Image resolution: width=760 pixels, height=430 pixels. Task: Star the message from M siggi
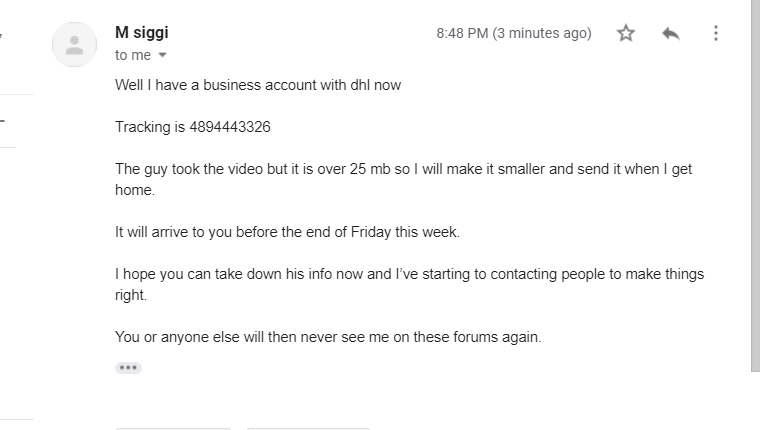pos(626,33)
